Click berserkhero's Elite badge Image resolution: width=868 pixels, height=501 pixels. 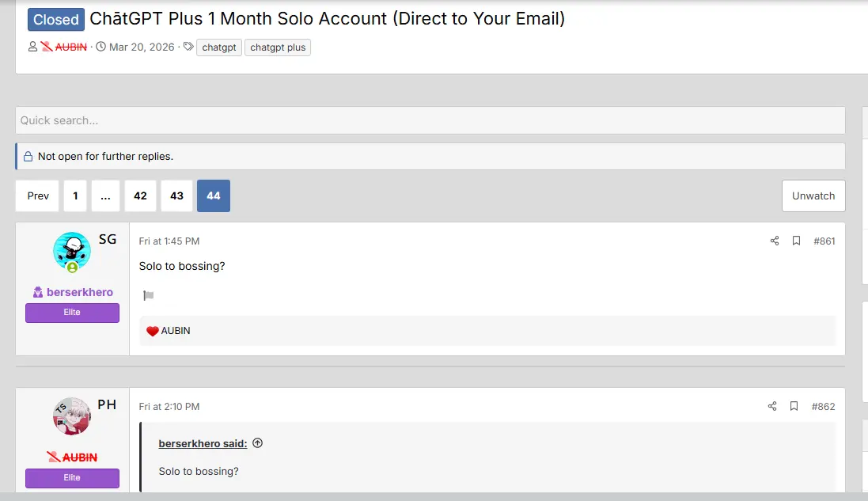72,312
